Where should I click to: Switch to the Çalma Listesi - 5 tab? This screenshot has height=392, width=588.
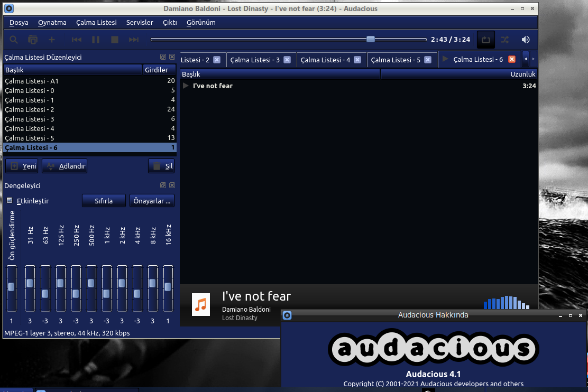(396, 60)
